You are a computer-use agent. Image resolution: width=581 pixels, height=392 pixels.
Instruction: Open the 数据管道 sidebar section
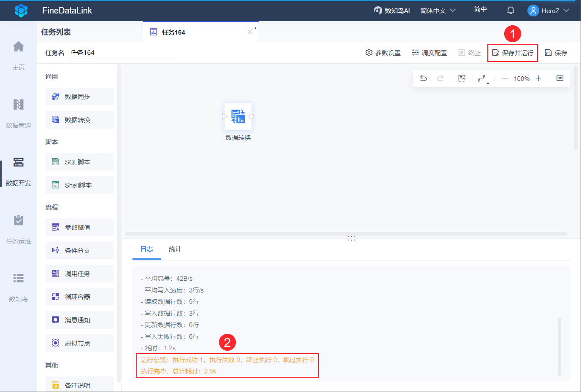[x=19, y=113]
